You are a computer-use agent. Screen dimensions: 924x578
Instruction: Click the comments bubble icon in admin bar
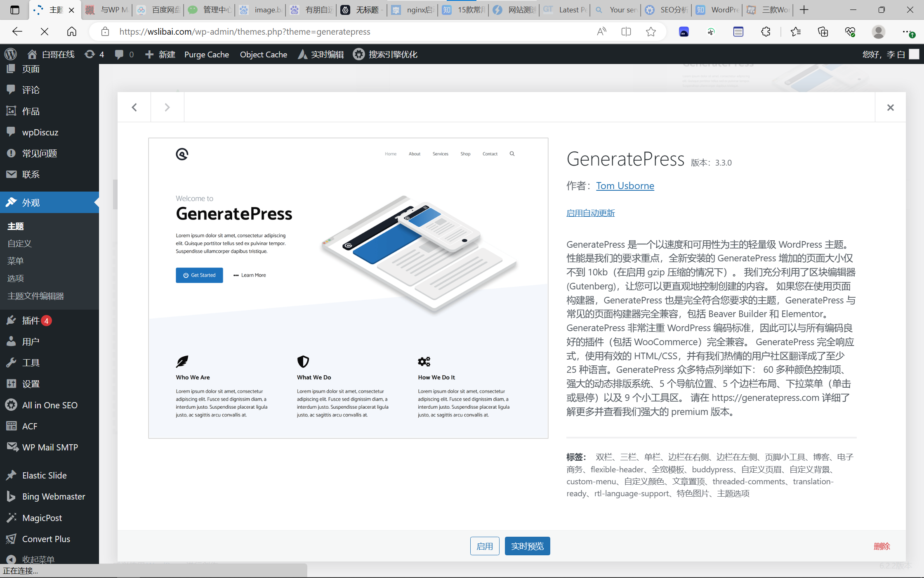click(119, 54)
